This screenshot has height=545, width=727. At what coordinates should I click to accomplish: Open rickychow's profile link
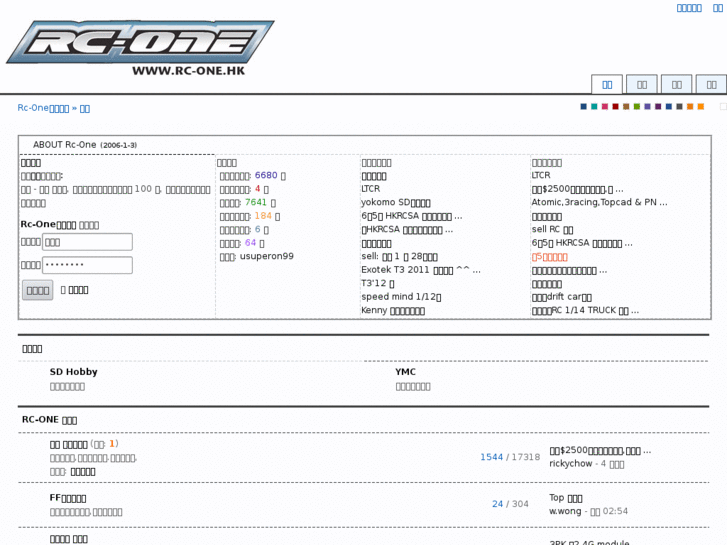point(571,463)
